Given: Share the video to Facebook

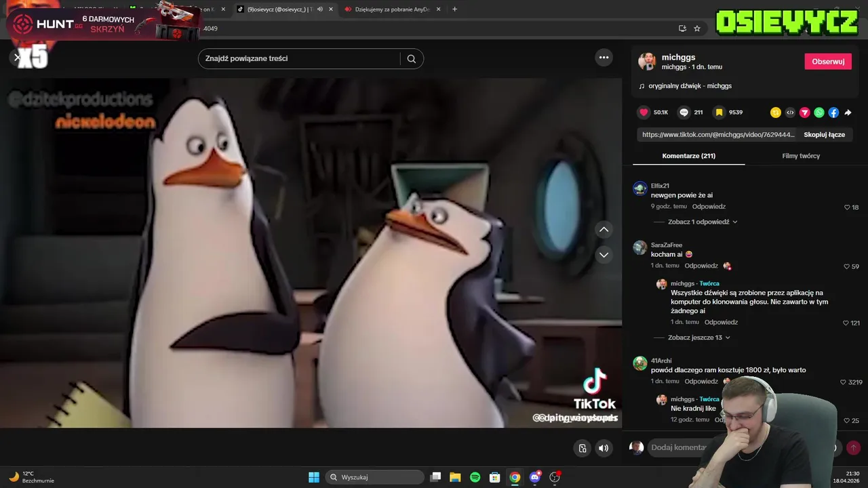Looking at the screenshot, I should [x=833, y=113].
